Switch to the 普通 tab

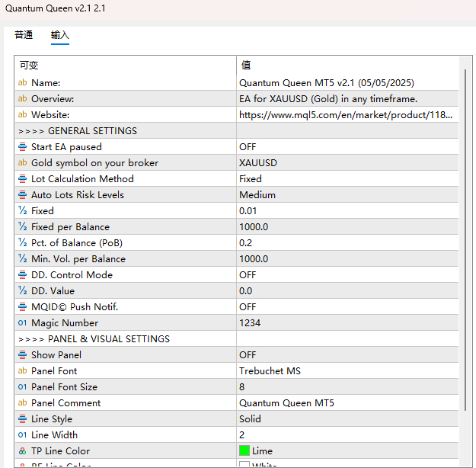click(24, 35)
